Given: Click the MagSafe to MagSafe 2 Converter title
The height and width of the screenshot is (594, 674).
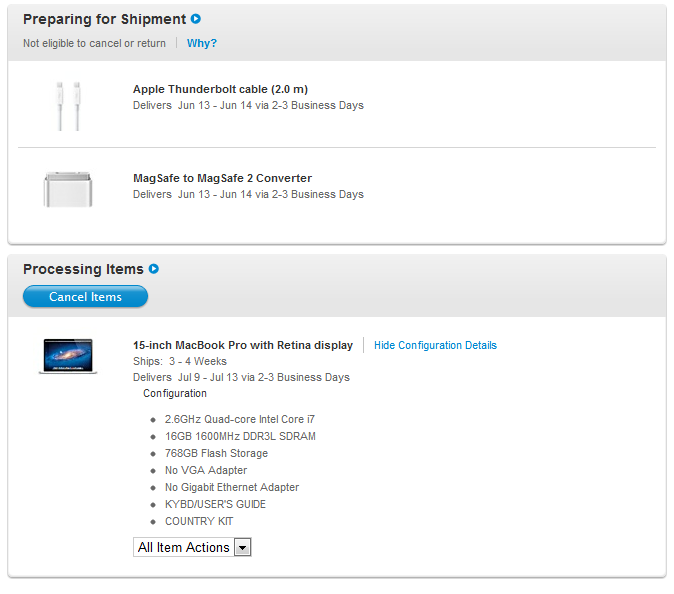Looking at the screenshot, I should [222, 178].
